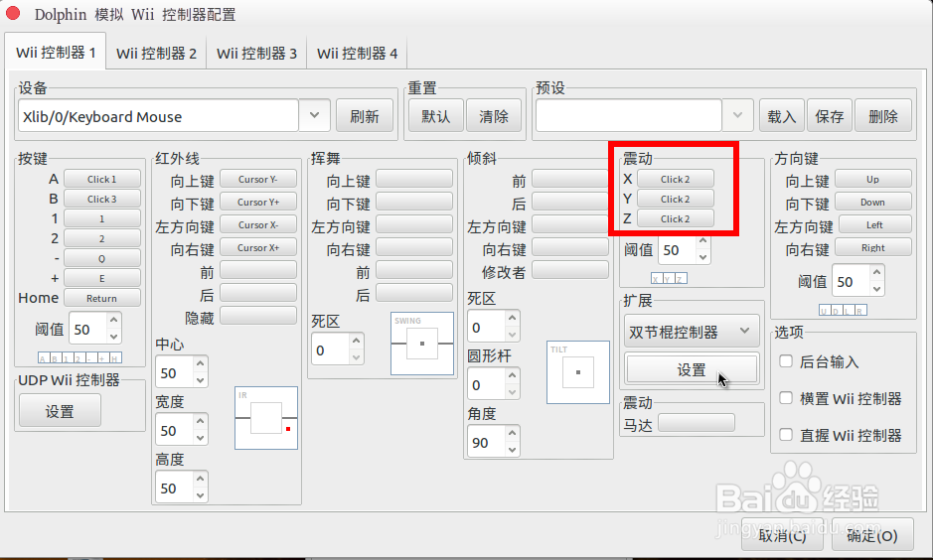Viewport: 933px width, 560px height.
Task: Click the empty 倾斜 修改者 mapping button
Action: coord(570,270)
